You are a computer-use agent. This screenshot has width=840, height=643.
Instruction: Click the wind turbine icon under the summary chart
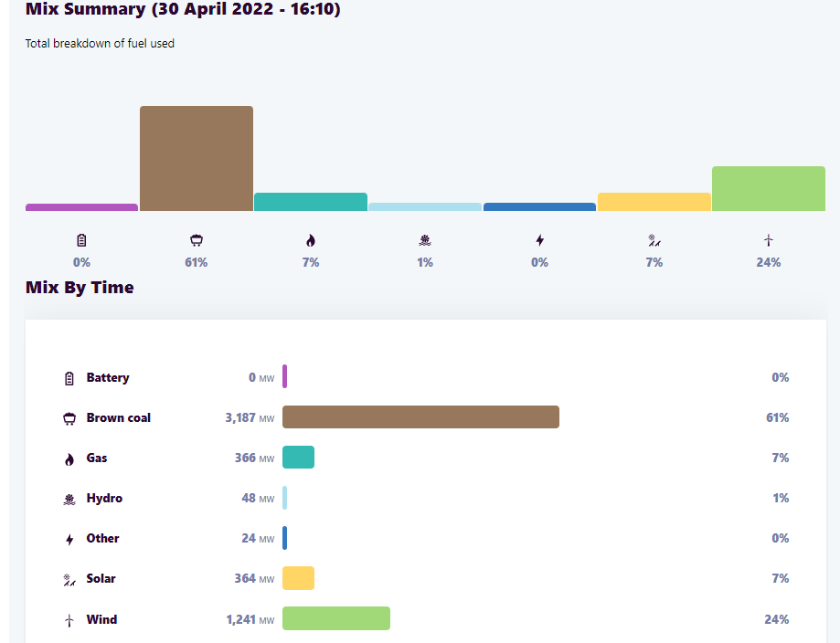pyautogui.click(x=768, y=240)
